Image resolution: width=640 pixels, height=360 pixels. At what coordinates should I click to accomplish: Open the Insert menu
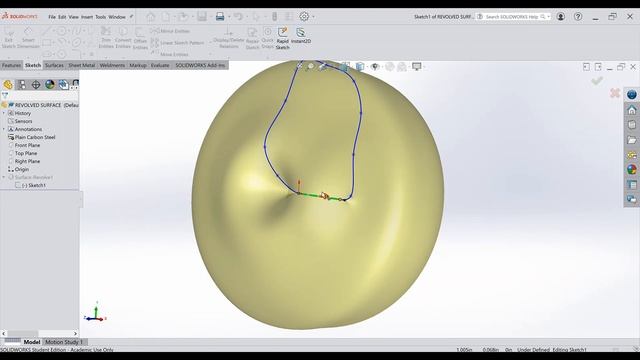tap(87, 17)
